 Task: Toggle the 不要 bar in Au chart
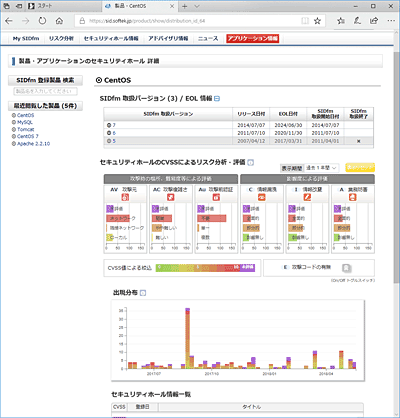(212, 218)
